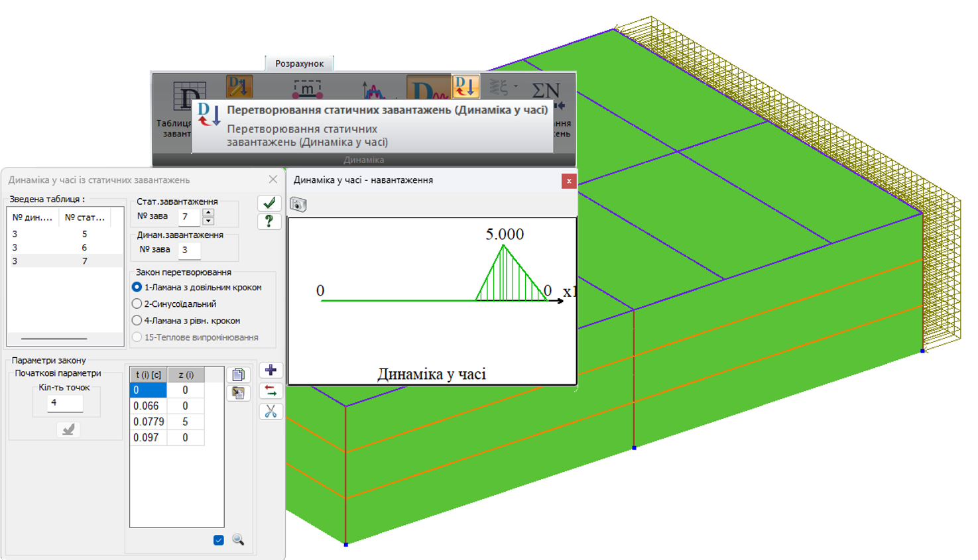Open the damping icon dropdown arrow in ribbon
The width and height of the screenshot is (978, 560).
point(515,86)
